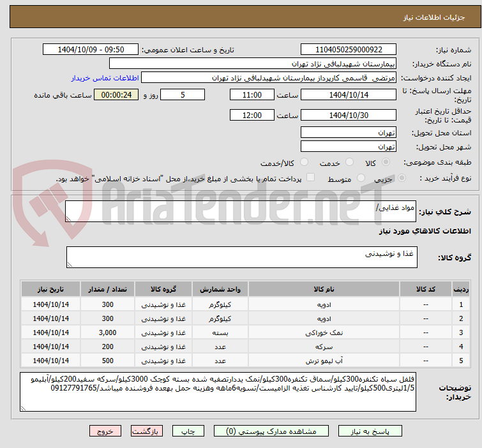The image size is (482, 448).
Task: Click the خروج exit button
Action: 105,431
